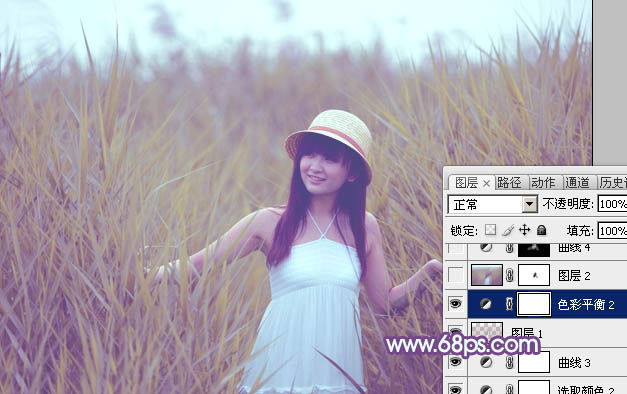The height and width of the screenshot is (394, 627).
Task: Hide the 选取颜色 2 layer
Action: (x=456, y=389)
